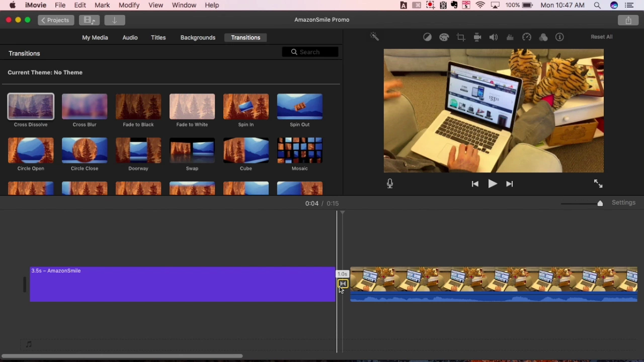Open noise reduction and equalizer tool
This screenshot has height=362, width=644.
(510, 37)
